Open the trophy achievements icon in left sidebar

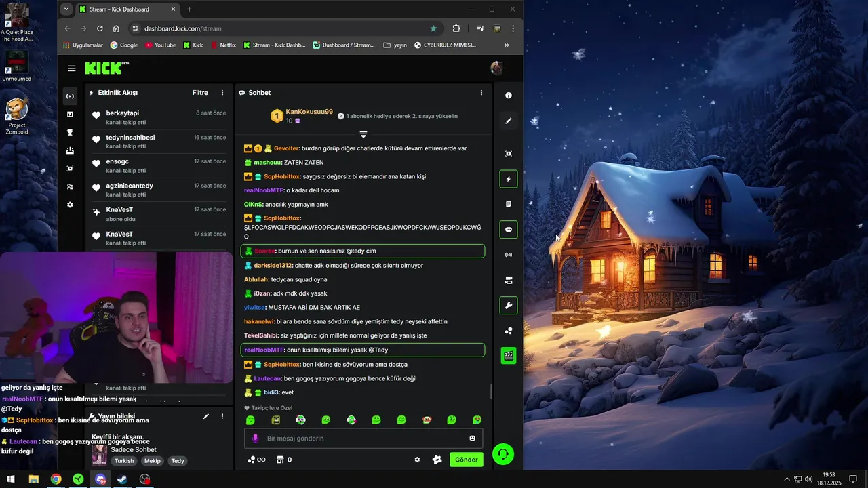click(70, 133)
